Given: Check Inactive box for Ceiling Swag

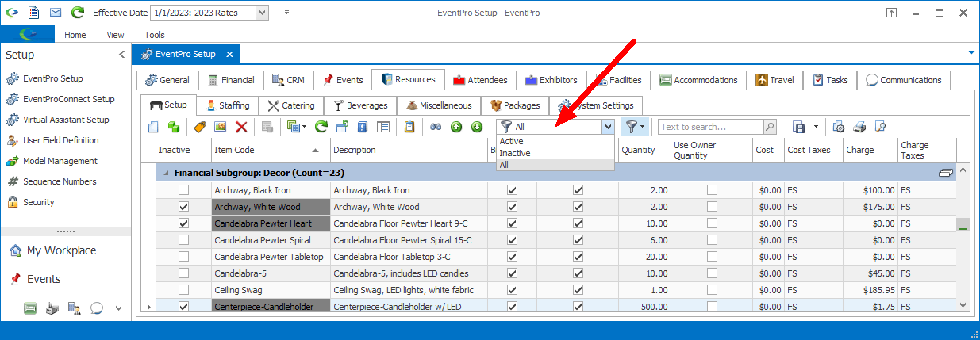Looking at the screenshot, I should pos(184,290).
